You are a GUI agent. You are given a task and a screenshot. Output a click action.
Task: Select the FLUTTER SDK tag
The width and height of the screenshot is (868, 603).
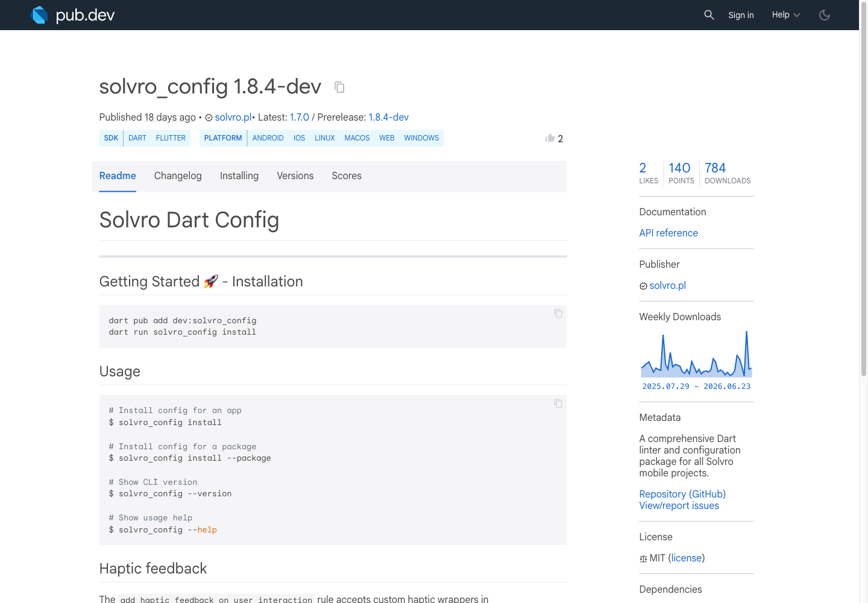tap(171, 138)
